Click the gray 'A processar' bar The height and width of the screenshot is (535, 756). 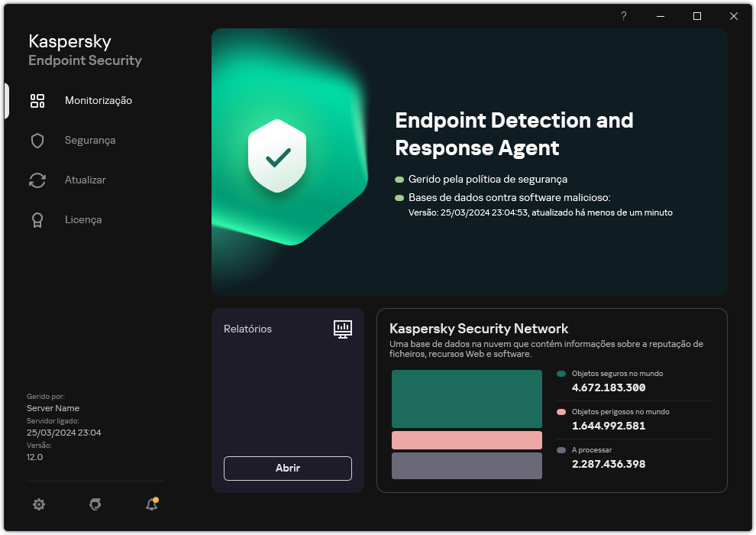467,465
